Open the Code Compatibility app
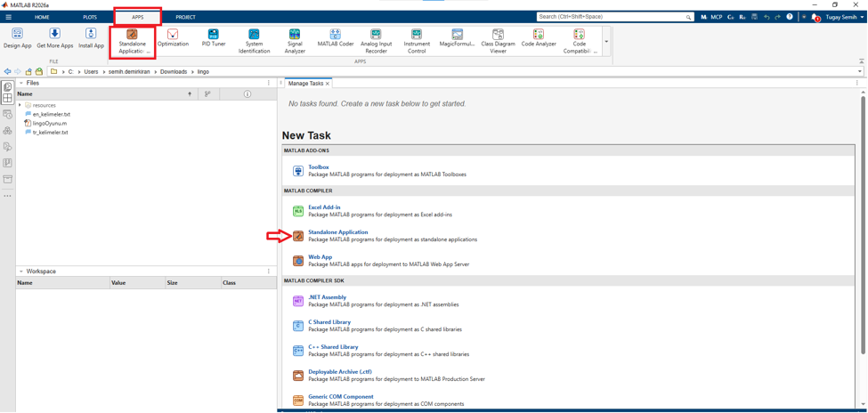The height and width of the screenshot is (413, 868). (579, 42)
